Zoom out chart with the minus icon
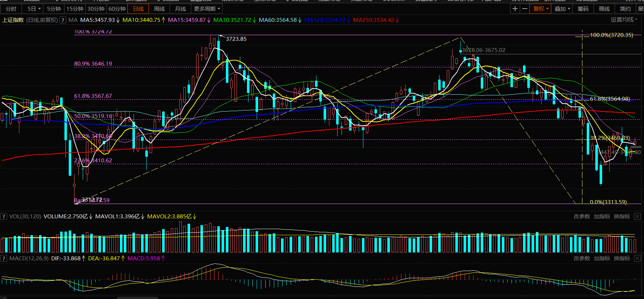 point(525,9)
